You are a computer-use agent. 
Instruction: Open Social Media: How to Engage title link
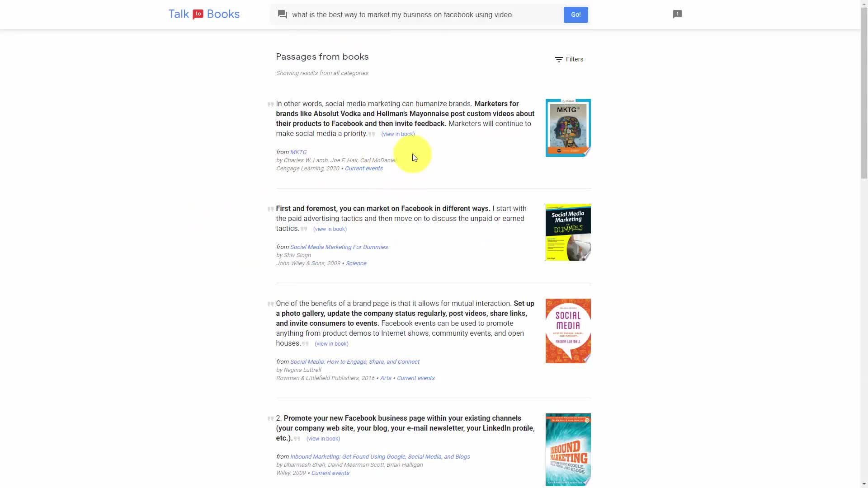tap(355, 362)
